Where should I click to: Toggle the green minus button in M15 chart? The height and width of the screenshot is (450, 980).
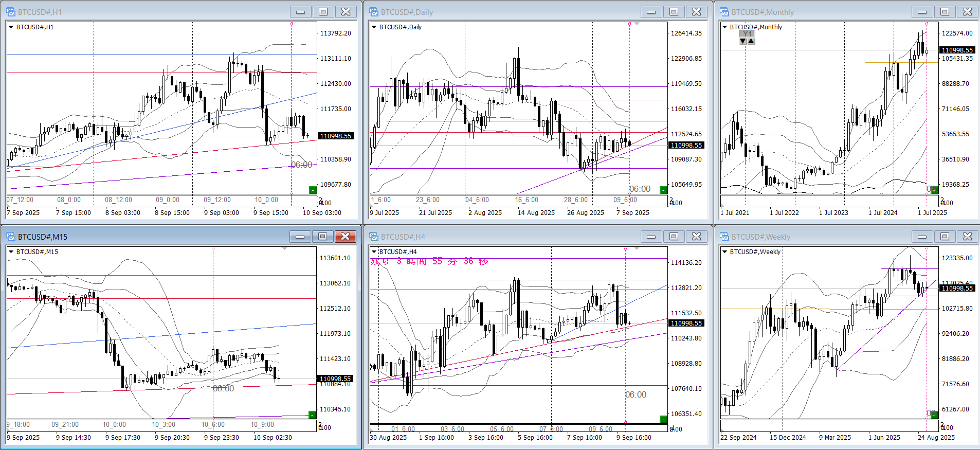tap(312, 415)
